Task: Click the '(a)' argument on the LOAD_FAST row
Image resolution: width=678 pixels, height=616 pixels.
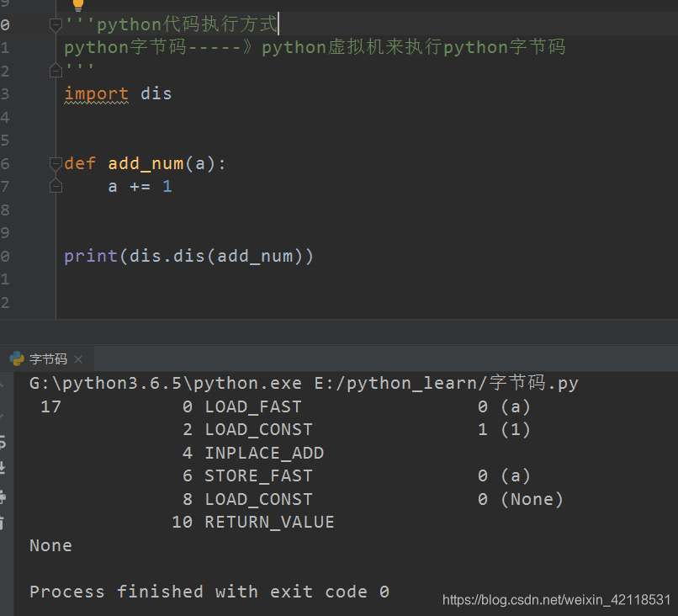Action: [x=516, y=407]
